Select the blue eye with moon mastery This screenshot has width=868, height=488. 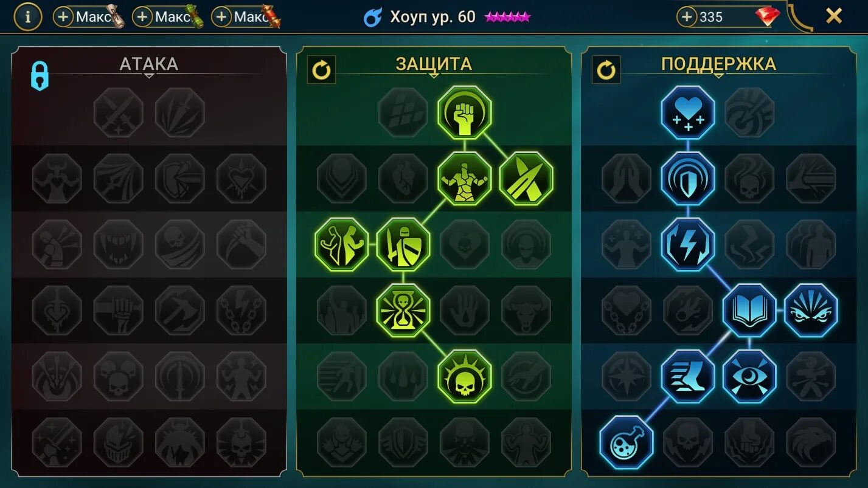749,376
